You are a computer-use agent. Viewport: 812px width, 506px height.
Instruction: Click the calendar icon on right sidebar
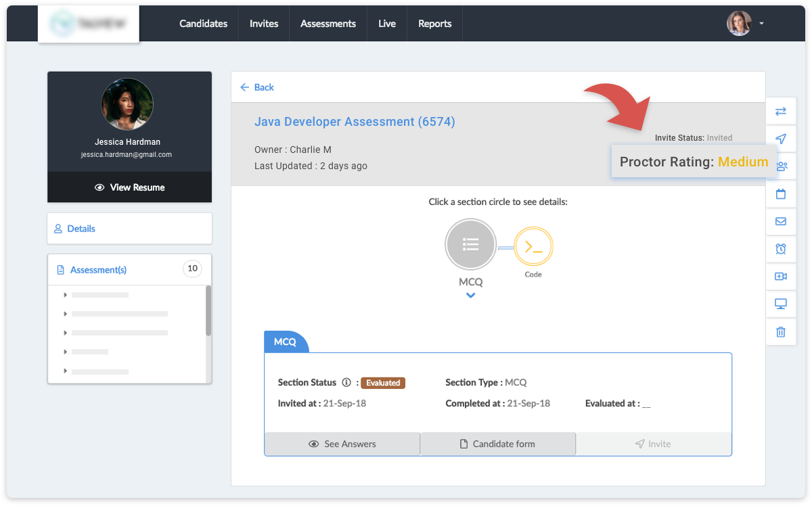pos(781,193)
